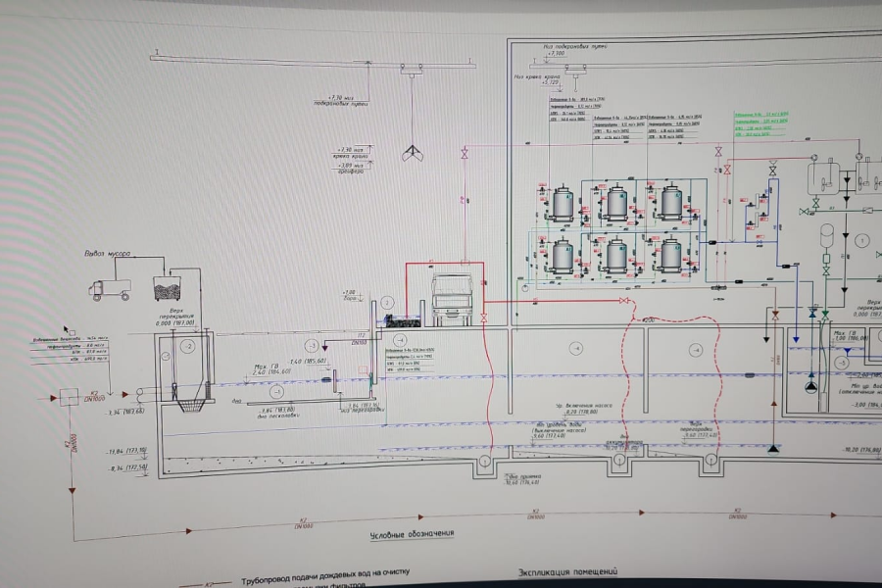Click the 'K2 DN1000' label on the vertical inlet pipe
This screenshot has height=588, width=882.
coord(70,442)
